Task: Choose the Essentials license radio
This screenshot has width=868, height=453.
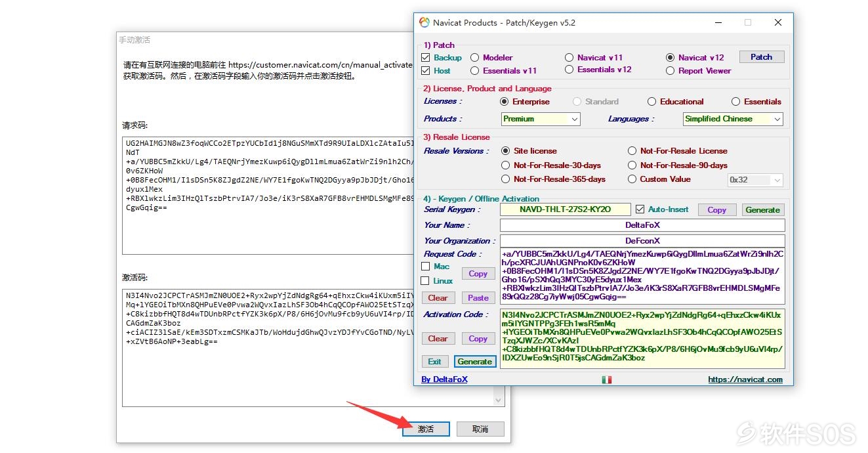Action: click(735, 102)
